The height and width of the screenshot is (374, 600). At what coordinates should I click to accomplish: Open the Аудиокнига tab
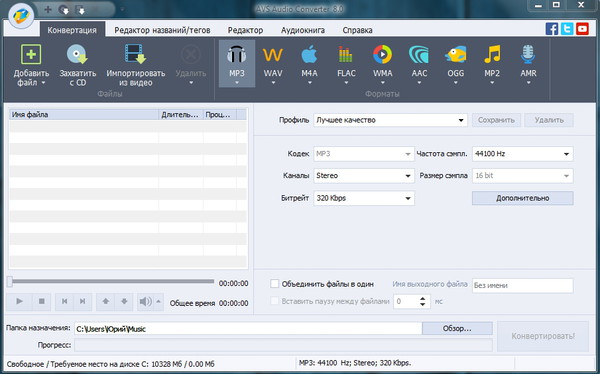pyautogui.click(x=303, y=30)
